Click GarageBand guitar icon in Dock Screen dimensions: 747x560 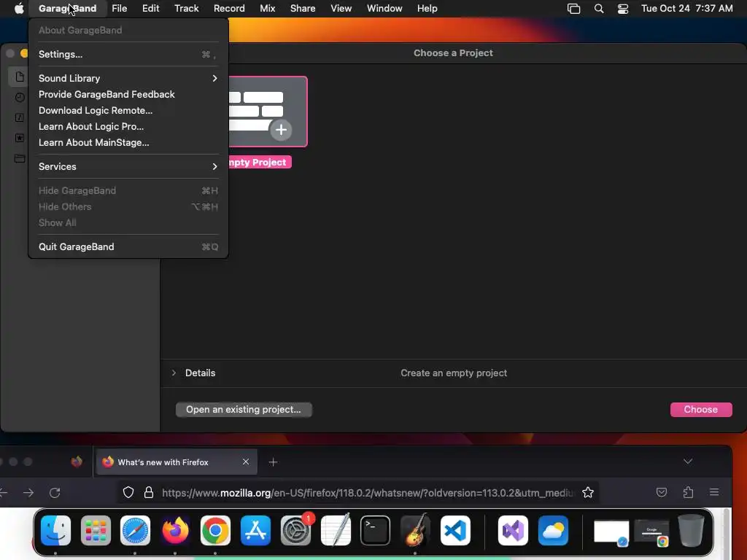coord(415,530)
